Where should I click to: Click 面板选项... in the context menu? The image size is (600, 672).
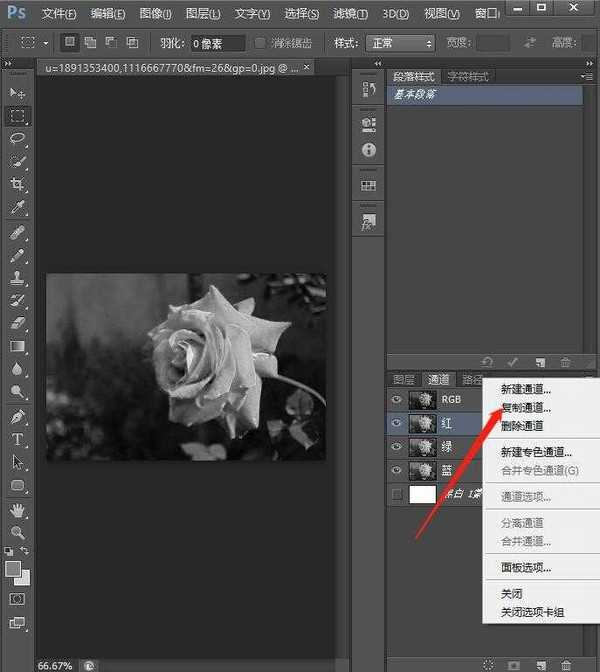(x=525, y=567)
